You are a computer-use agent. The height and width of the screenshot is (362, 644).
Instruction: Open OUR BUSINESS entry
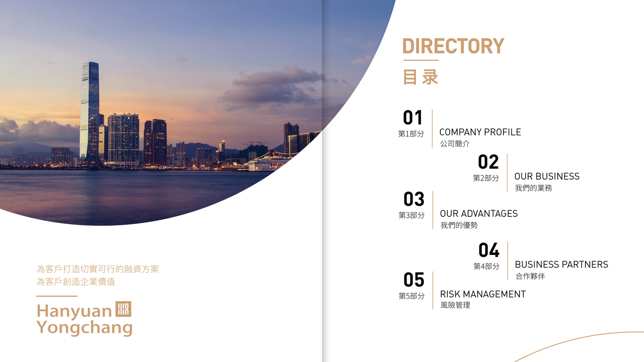547,176
